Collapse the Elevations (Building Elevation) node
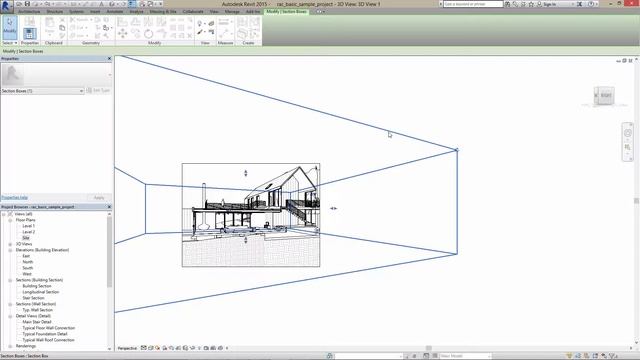Viewport: 640px width, 360px height. tap(10, 250)
